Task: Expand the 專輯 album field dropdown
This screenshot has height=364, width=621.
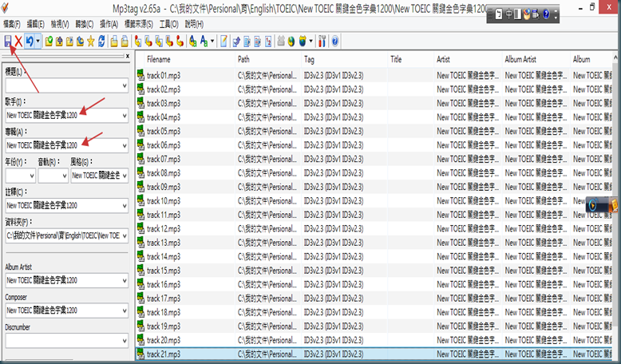Action: point(125,146)
